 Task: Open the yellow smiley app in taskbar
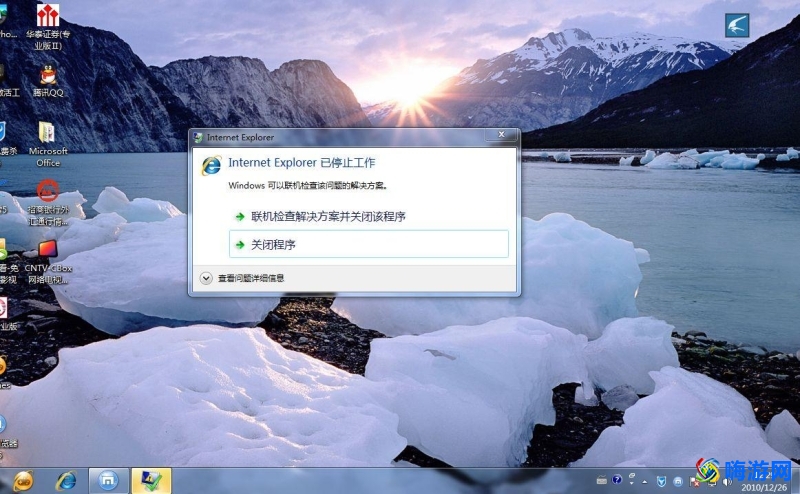click(x=23, y=480)
